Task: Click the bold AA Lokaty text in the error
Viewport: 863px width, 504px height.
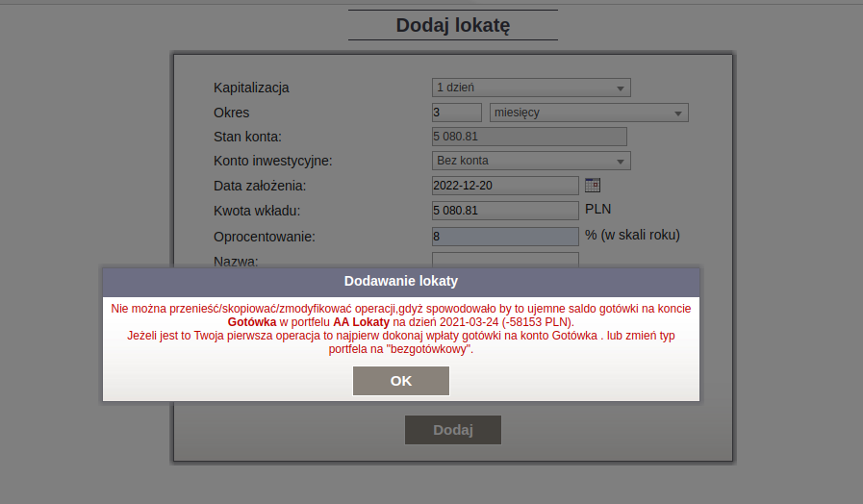Action: coord(361,322)
